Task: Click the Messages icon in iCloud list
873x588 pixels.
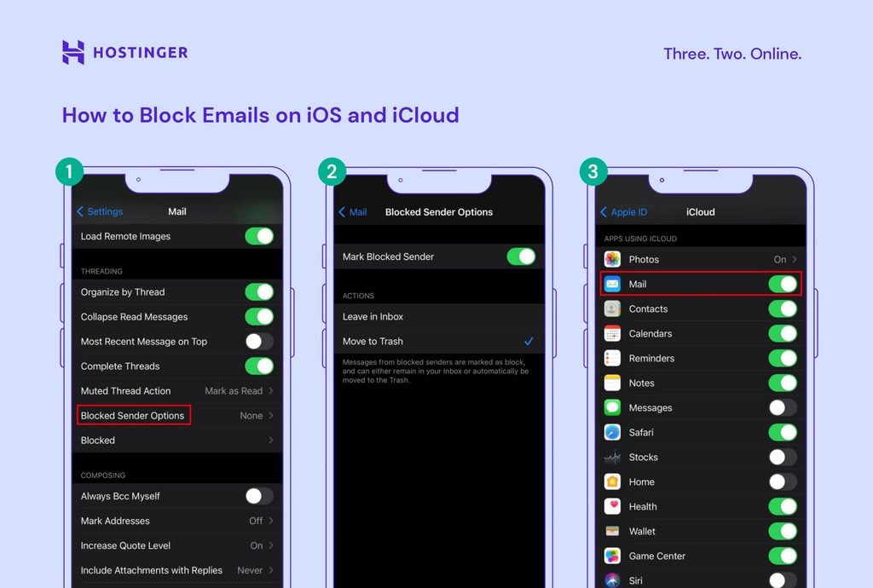Action: [612, 407]
